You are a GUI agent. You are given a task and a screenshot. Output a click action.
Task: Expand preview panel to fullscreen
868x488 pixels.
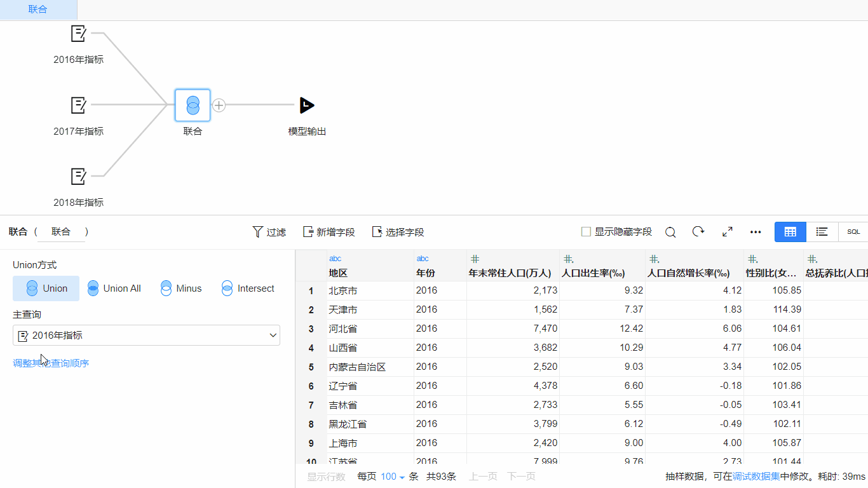tap(728, 232)
